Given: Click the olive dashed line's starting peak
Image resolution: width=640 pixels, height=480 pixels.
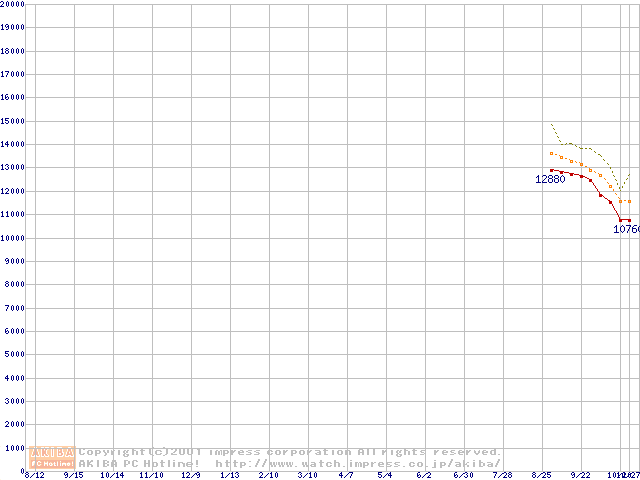Looking at the screenshot, I should pos(552,125).
